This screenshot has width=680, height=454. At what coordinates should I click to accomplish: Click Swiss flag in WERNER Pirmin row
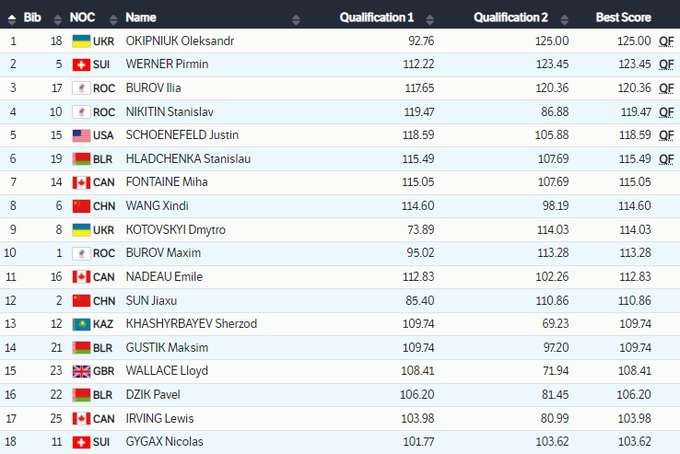pos(81,64)
